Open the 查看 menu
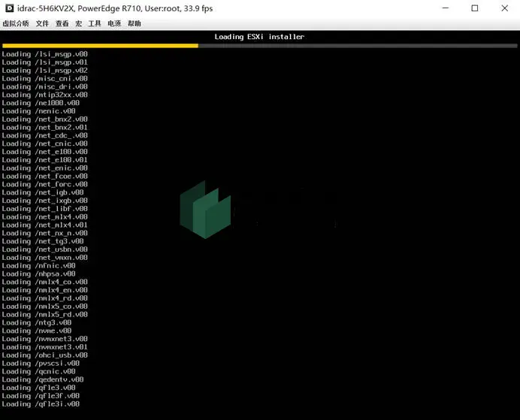The height and width of the screenshot is (420, 520). point(62,23)
